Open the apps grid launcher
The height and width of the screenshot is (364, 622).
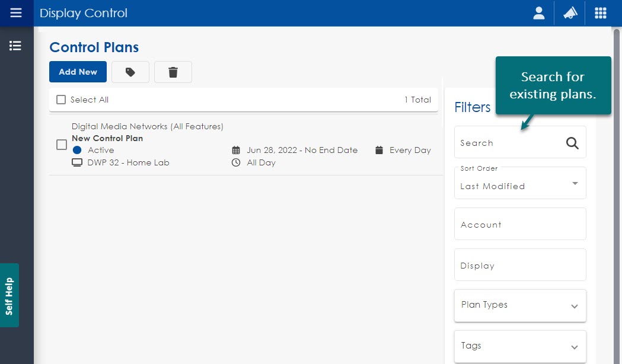pyautogui.click(x=601, y=13)
